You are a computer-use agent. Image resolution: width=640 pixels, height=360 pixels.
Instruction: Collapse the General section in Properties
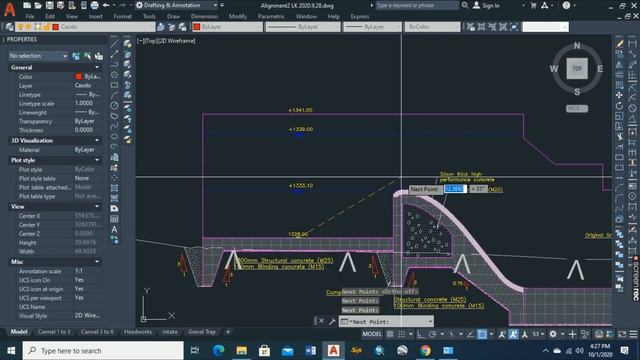tap(97, 67)
